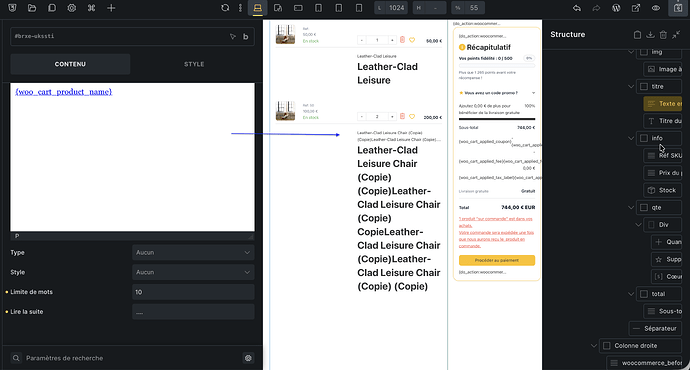This screenshot has width=690, height=370.
Task: Select the highlighted Texte element in Structure
Action: pos(663,104)
